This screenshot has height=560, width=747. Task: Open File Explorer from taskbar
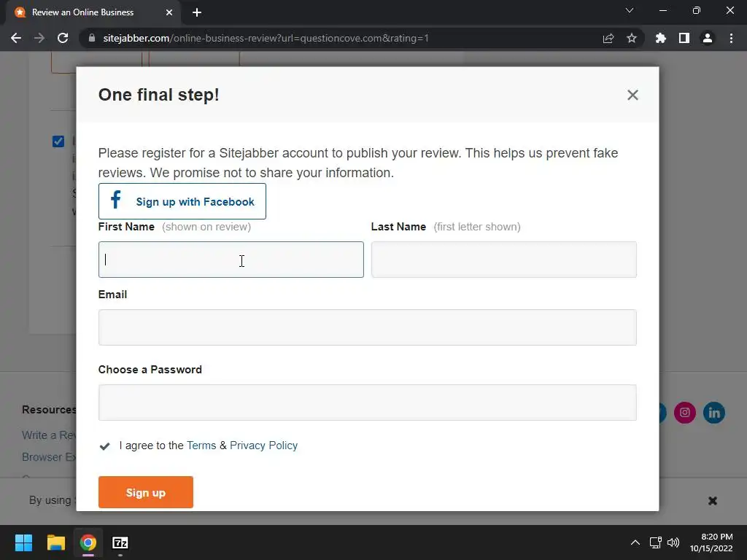[55, 542]
